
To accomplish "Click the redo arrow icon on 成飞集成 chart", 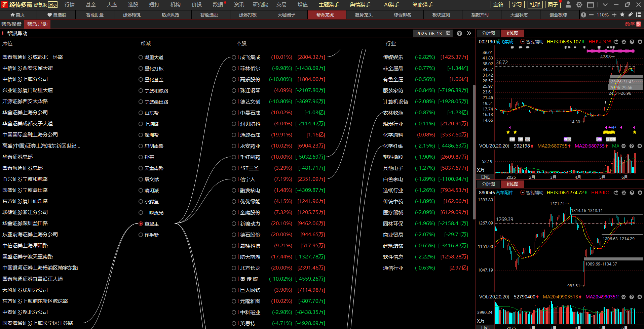I will coord(616,42).
